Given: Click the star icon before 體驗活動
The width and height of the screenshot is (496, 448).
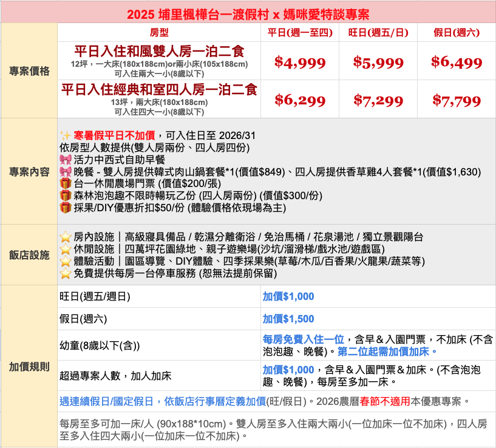Looking at the screenshot, I should click(66, 262).
